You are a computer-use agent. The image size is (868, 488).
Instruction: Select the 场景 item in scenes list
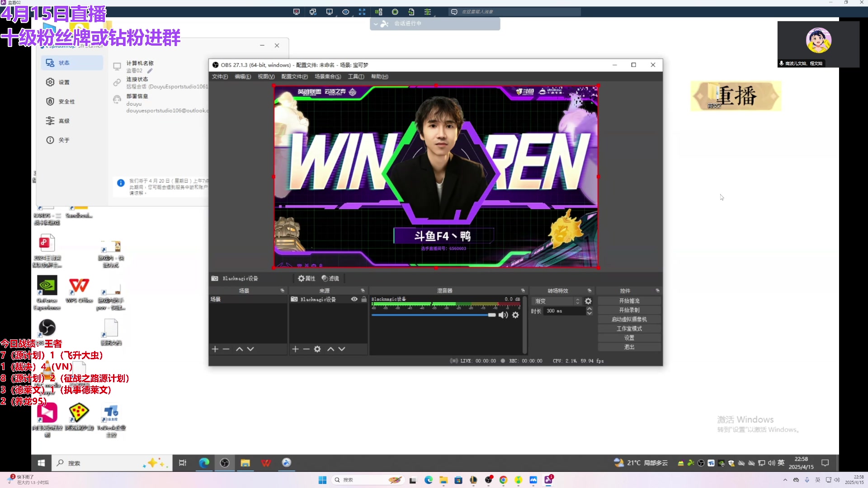248,299
